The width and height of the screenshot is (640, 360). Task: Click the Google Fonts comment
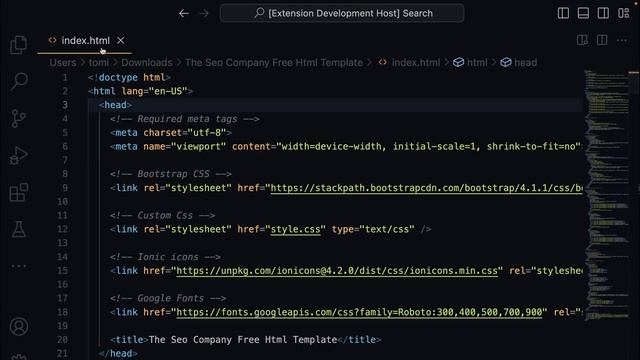click(168, 298)
